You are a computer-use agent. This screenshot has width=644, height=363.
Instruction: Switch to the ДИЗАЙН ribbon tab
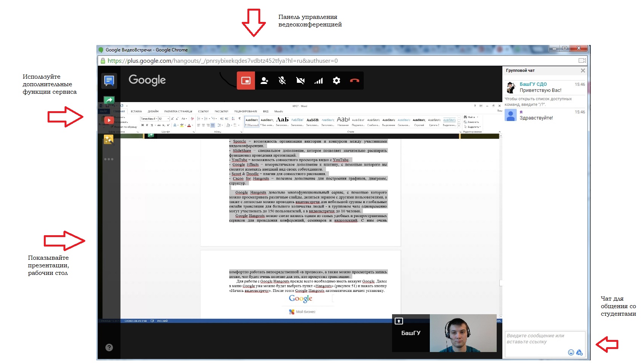point(153,112)
